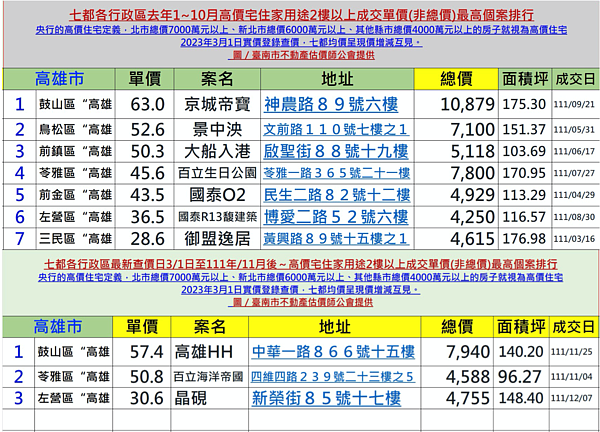
Task: Open address link 民生二路82號十二樓
Action: tap(337, 195)
